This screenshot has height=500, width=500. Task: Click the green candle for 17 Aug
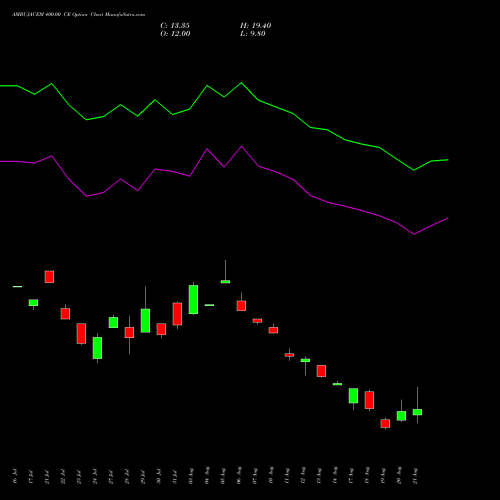point(353,396)
